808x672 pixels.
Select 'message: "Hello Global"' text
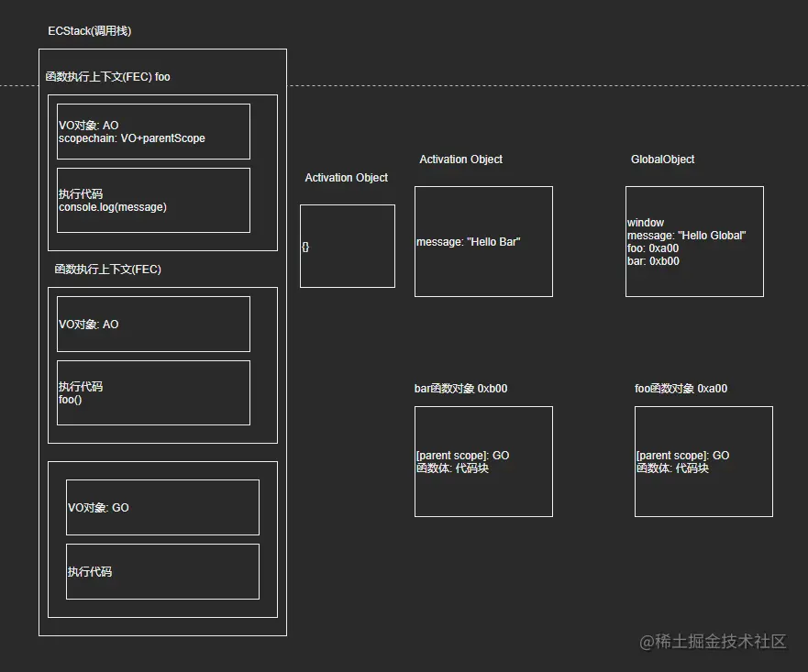point(686,236)
